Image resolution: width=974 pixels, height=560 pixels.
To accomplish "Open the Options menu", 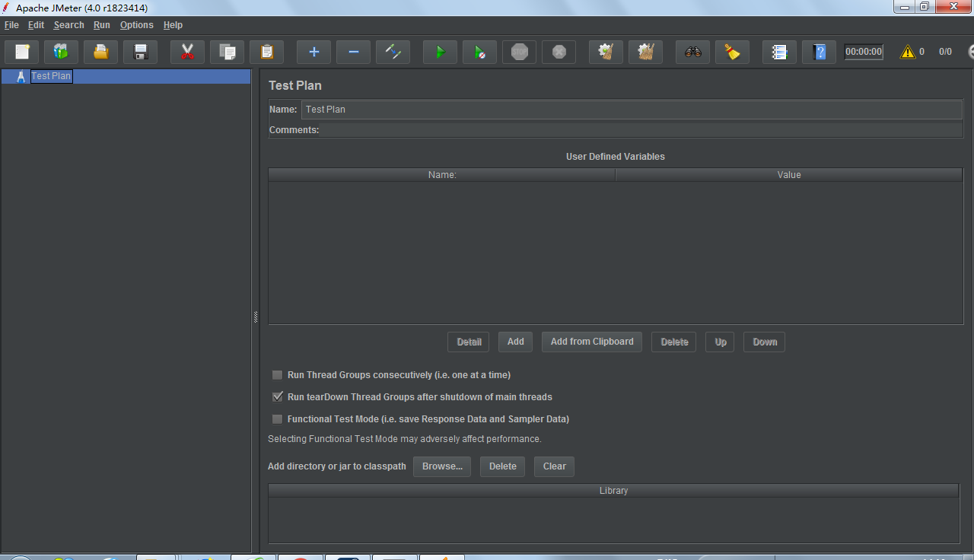I will (x=136, y=25).
